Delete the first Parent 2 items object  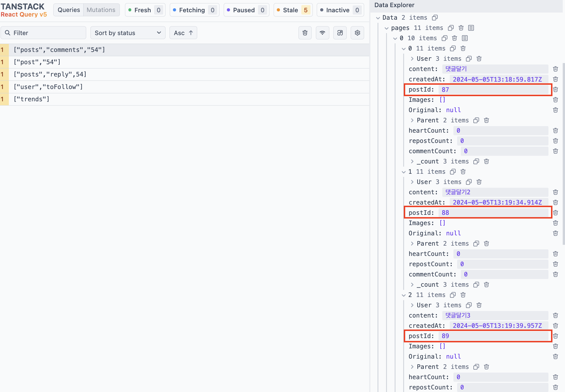pyautogui.click(x=487, y=120)
